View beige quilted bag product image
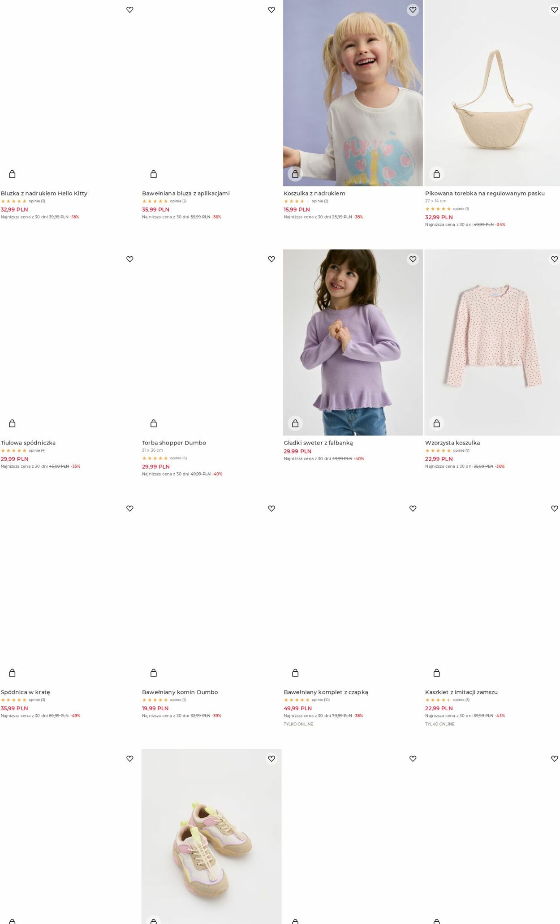The width and height of the screenshot is (560, 924). [492, 93]
